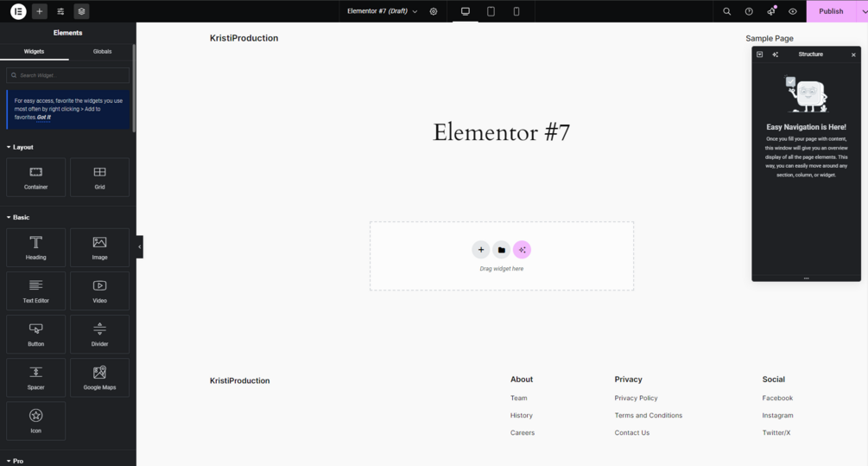Image resolution: width=868 pixels, height=466 pixels.
Task: Select the Google Maps widget
Action: [x=99, y=378]
